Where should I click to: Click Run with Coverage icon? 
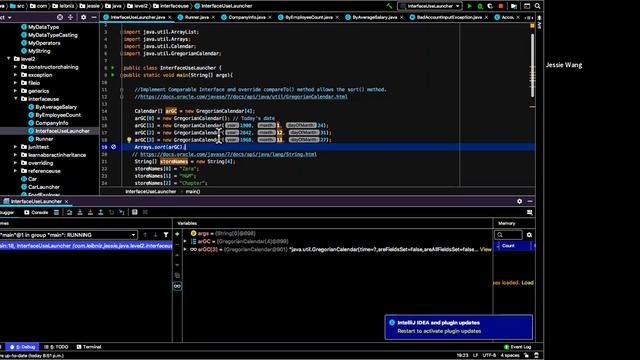pos(490,6)
